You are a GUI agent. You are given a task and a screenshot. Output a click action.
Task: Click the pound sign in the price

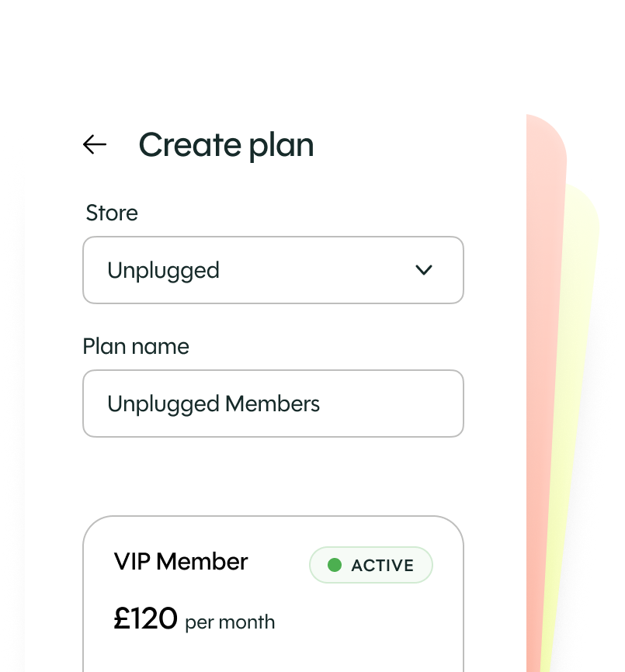(121, 619)
